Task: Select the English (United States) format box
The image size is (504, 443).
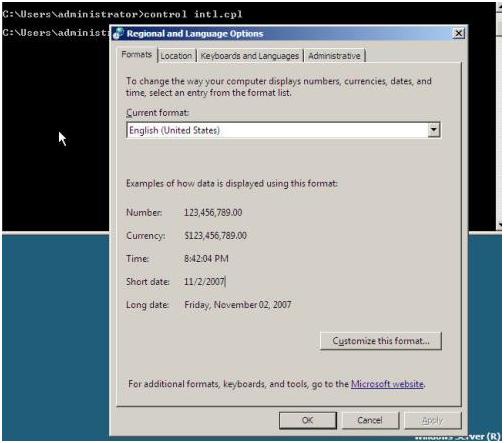Action: 283,130
